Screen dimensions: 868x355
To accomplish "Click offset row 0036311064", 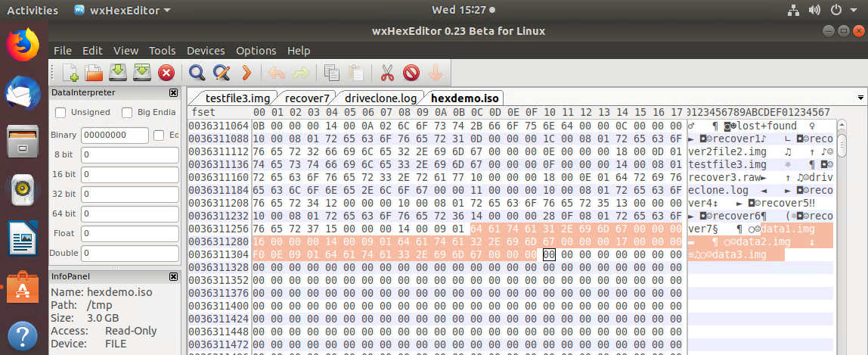I will (x=219, y=126).
